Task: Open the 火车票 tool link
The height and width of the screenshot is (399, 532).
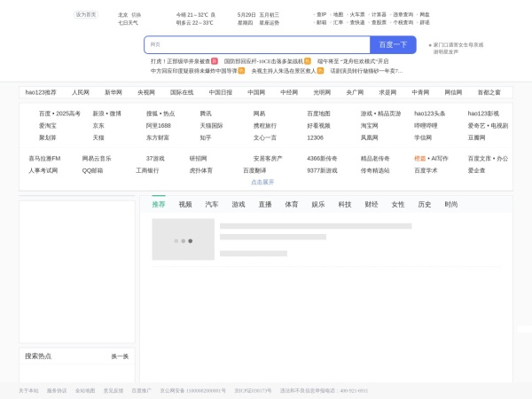Action: [x=357, y=14]
